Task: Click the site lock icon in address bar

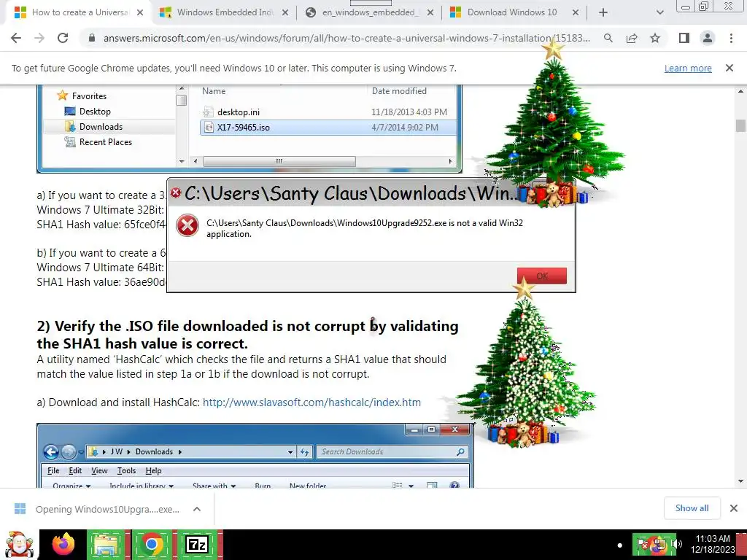Action: tap(92, 38)
